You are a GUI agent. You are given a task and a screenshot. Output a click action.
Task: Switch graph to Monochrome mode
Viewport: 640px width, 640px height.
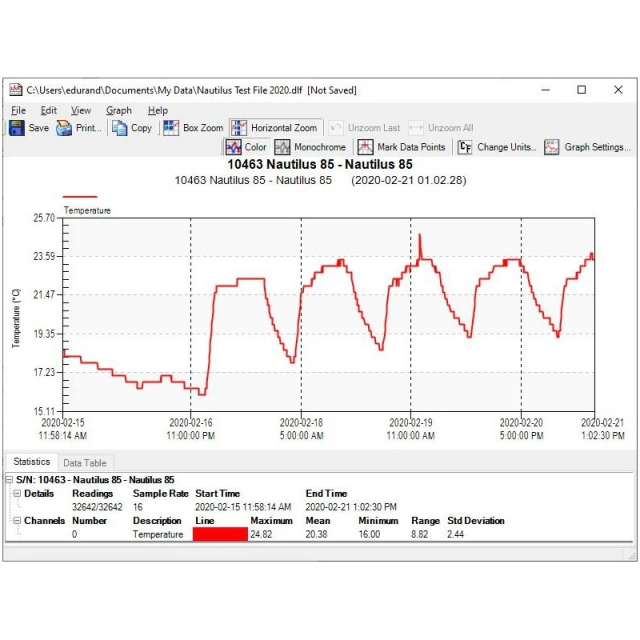click(283, 147)
